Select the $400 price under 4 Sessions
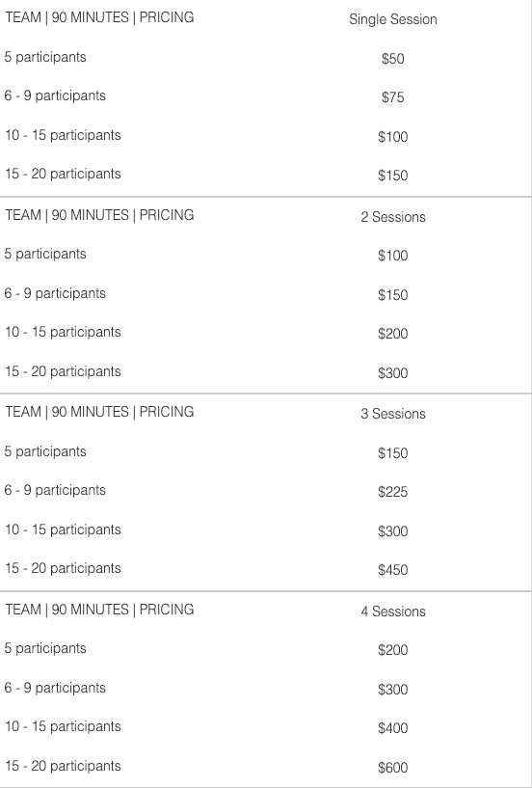The width and height of the screenshot is (532, 788). [x=393, y=728]
